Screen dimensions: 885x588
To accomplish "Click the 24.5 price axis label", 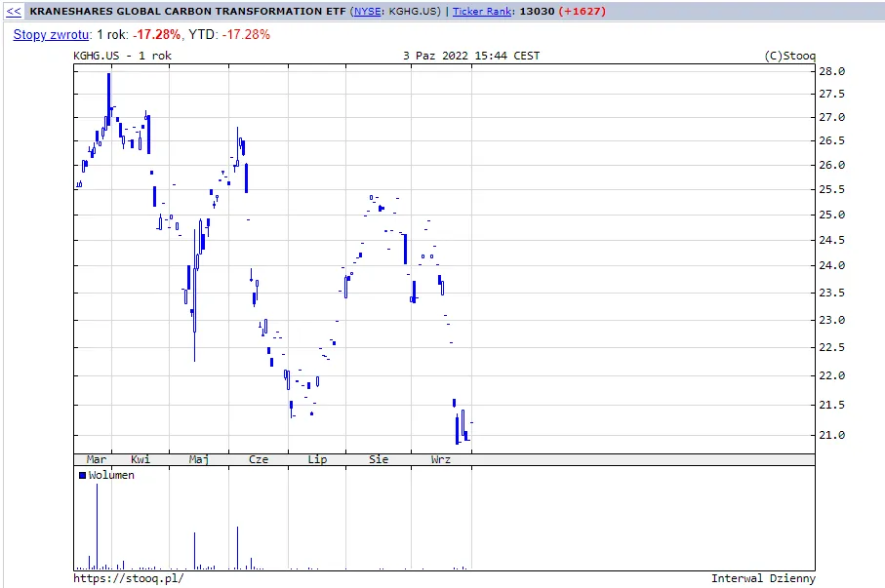I will tap(832, 240).
